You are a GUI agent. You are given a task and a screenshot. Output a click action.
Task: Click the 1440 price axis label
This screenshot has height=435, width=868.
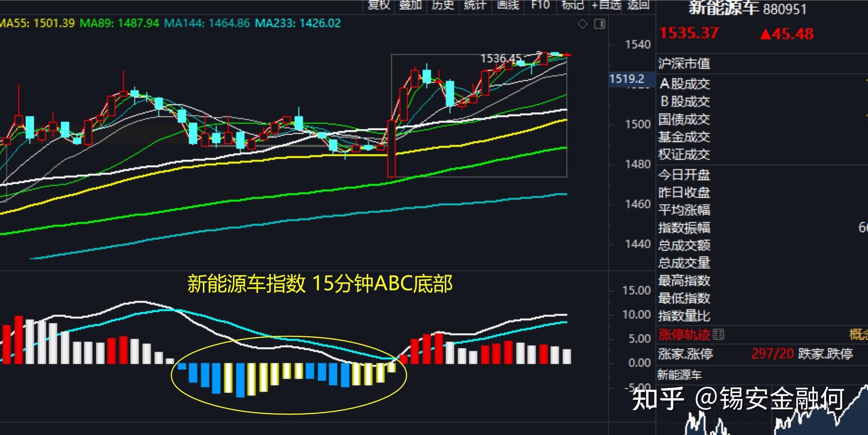[x=638, y=244]
